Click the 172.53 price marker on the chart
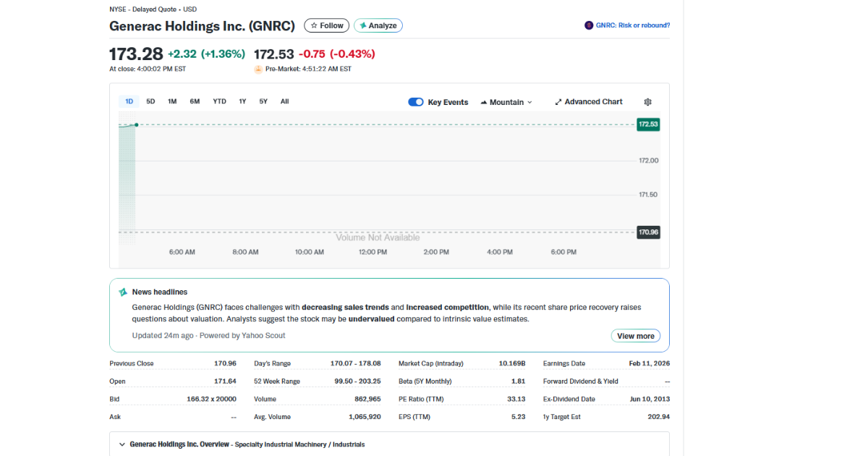Viewport: 868px width, 456px height. 648,124
